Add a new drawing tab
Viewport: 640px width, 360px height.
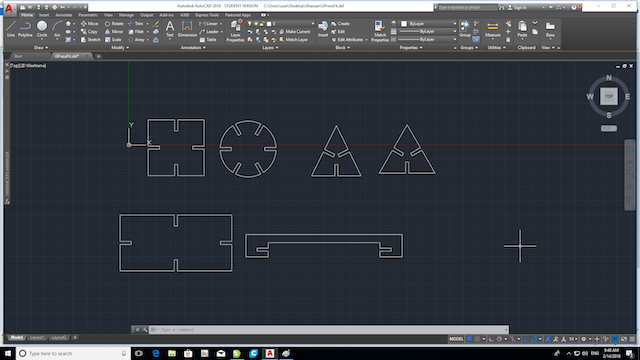[x=98, y=56]
